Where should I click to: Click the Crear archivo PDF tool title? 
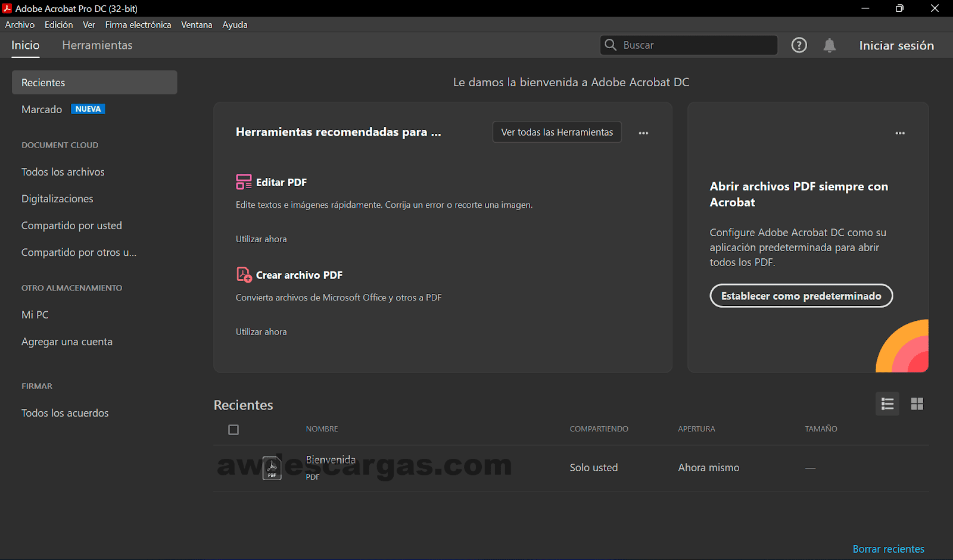(299, 275)
